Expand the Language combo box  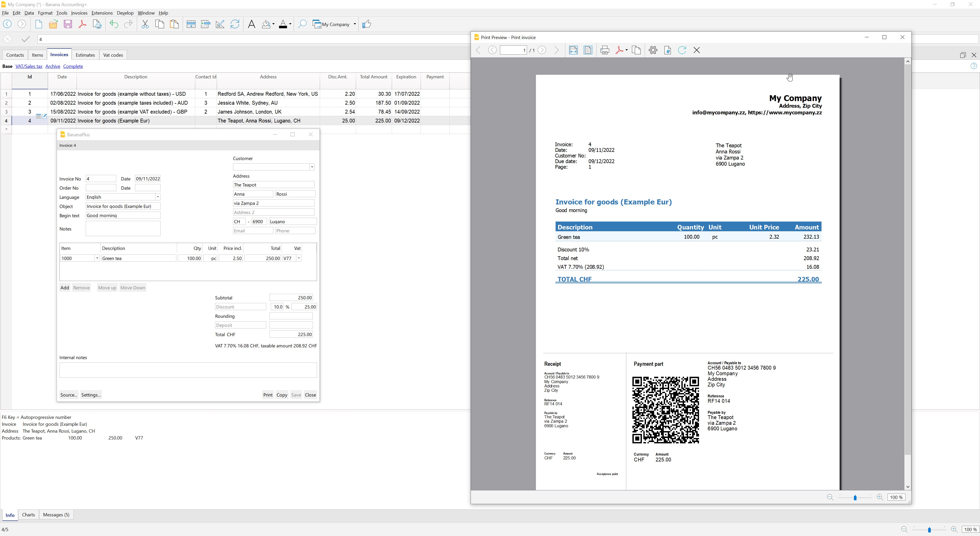(157, 197)
